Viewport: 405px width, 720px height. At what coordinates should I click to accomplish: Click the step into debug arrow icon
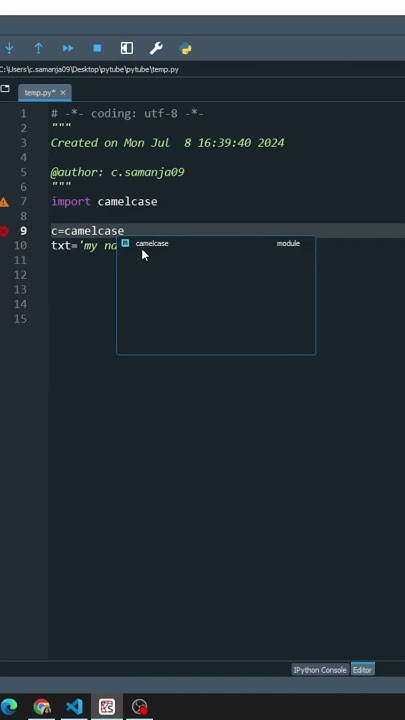coord(9,48)
